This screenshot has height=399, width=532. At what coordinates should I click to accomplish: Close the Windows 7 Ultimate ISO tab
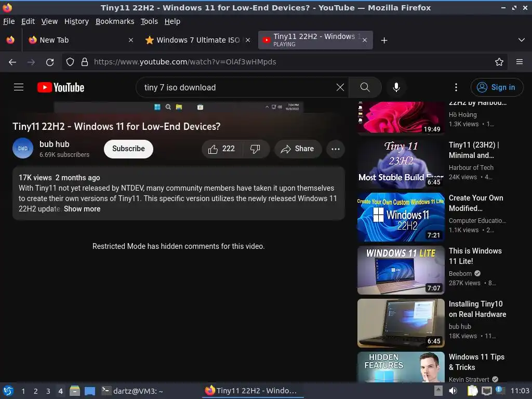click(248, 40)
